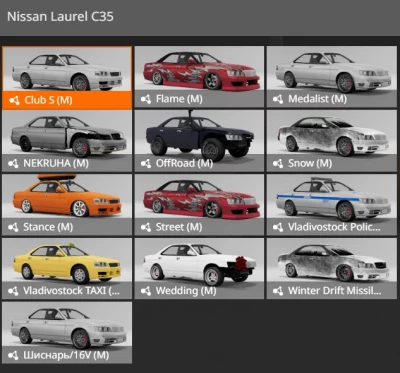Select the silver Club S car thumbnail
This screenshot has width=400, height=373.
[x=67, y=69]
